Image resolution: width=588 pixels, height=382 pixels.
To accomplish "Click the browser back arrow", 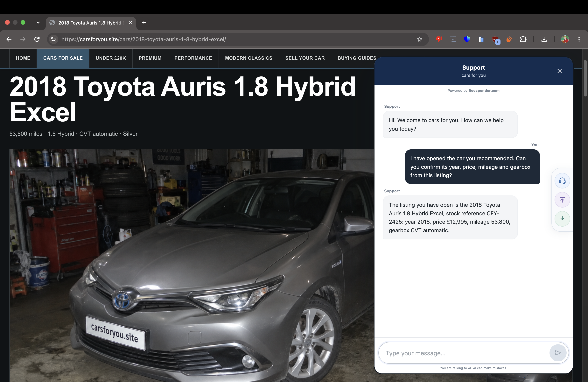I will click(9, 39).
